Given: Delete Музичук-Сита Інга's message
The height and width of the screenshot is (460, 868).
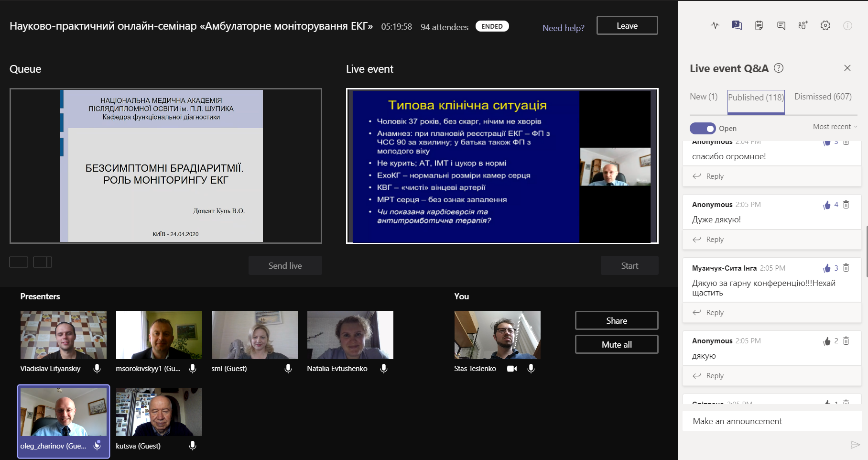Looking at the screenshot, I should [846, 268].
